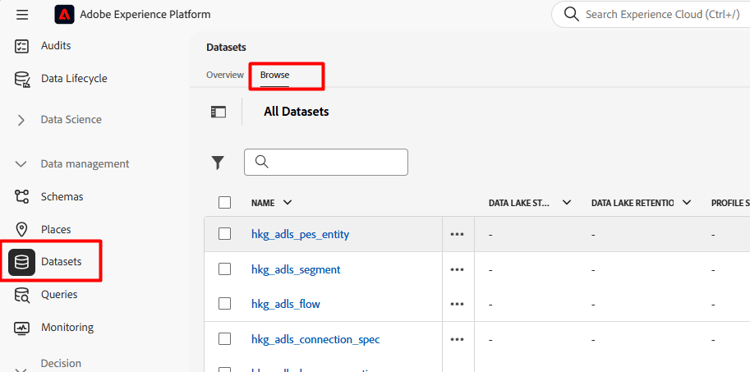
Task: Open Schemas from the sidebar
Action: pos(62,197)
